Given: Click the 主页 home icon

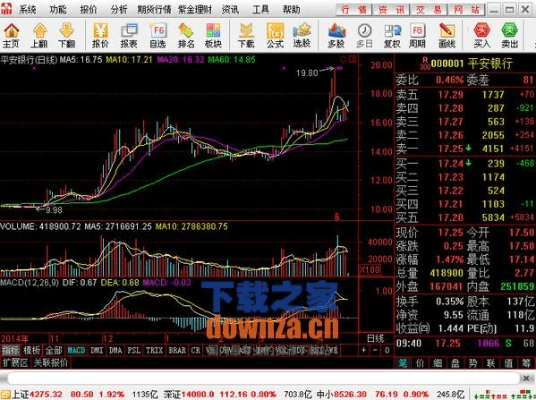Looking at the screenshot, I should (11, 36).
